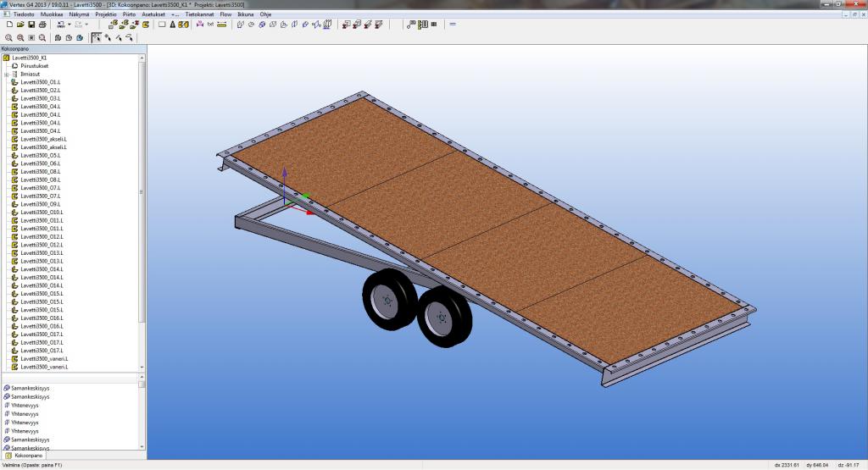Click the single yellow part icon

[146, 25]
